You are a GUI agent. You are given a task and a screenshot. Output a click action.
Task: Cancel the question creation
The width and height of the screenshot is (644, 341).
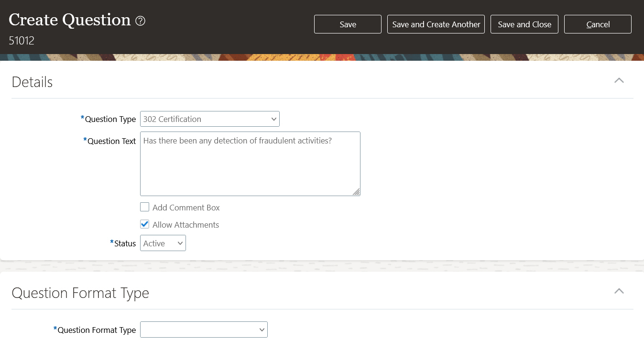point(598,24)
